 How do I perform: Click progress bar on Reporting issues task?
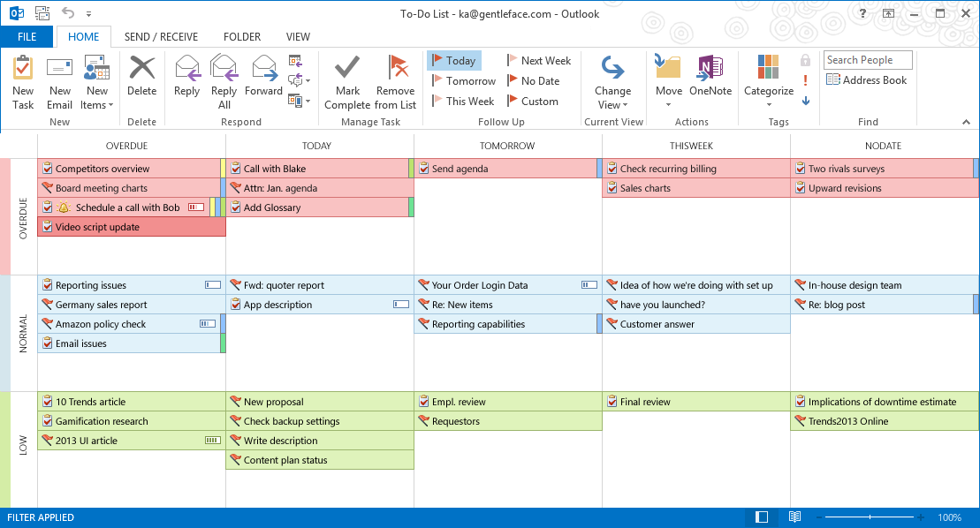coord(212,285)
